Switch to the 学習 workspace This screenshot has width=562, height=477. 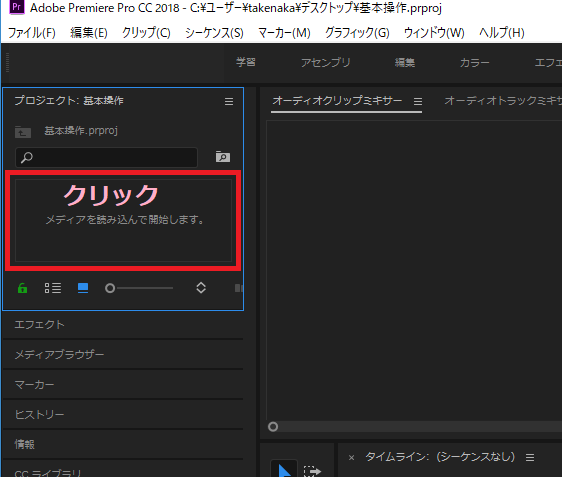pyautogui.click(x=246, y=62)
